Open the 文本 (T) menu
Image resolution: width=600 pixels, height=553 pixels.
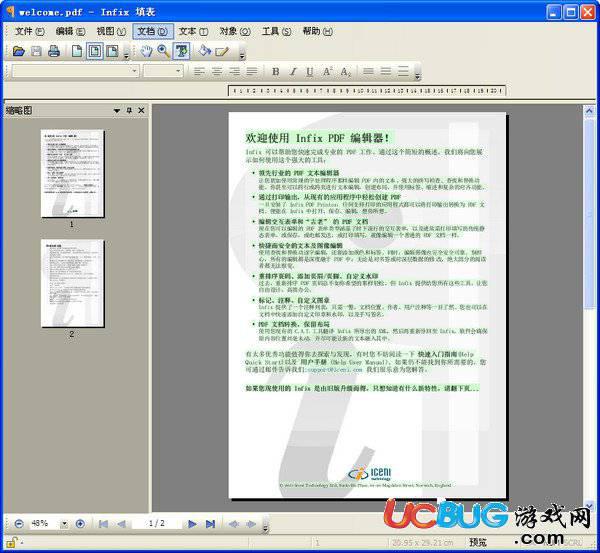(x=193, y=31)
